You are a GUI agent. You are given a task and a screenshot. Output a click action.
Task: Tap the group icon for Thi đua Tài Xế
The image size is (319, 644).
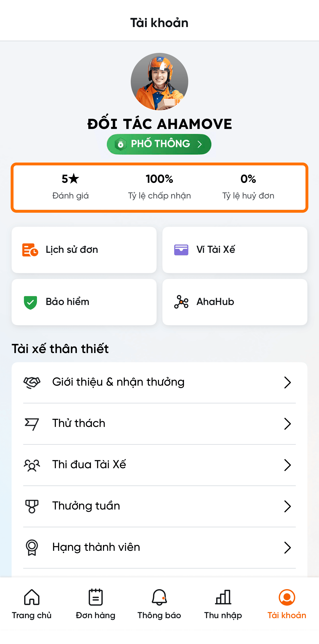click(x=32, y=465)
